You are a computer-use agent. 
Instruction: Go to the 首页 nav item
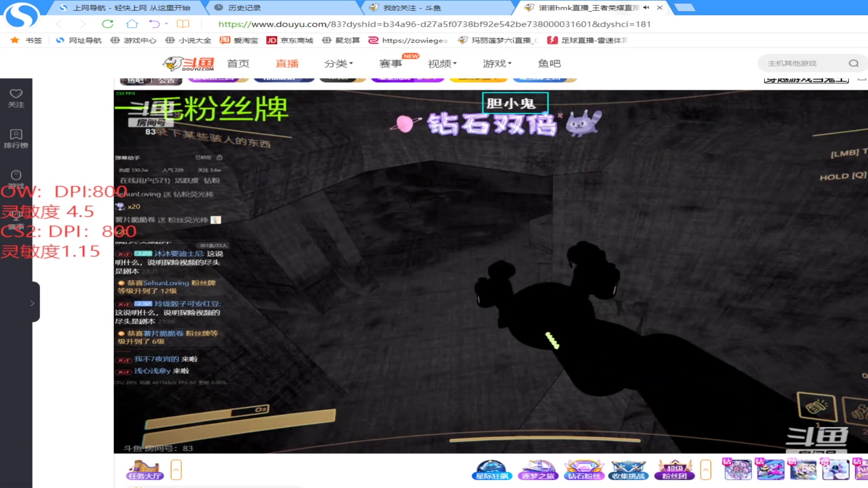[x=238, y=64]
